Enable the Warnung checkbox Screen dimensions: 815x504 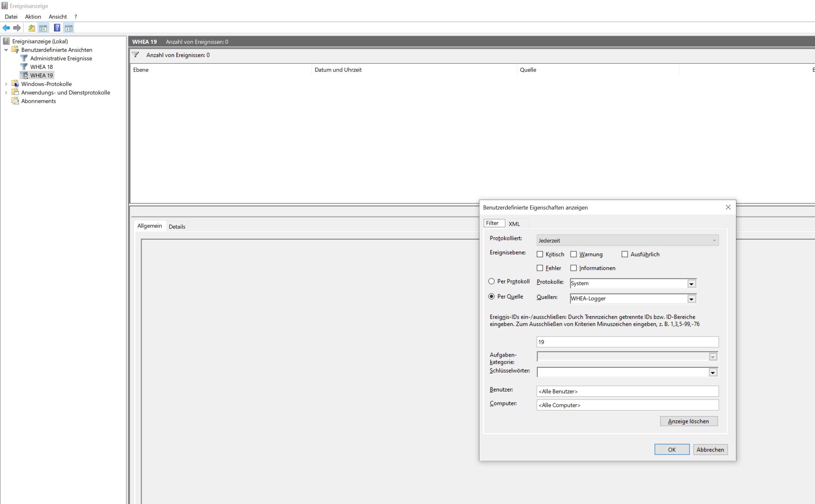tap(573, 254)
